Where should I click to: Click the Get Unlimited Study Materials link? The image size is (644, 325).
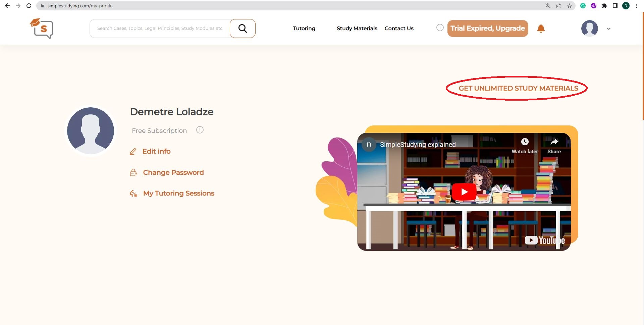click(x=518, y=88)
